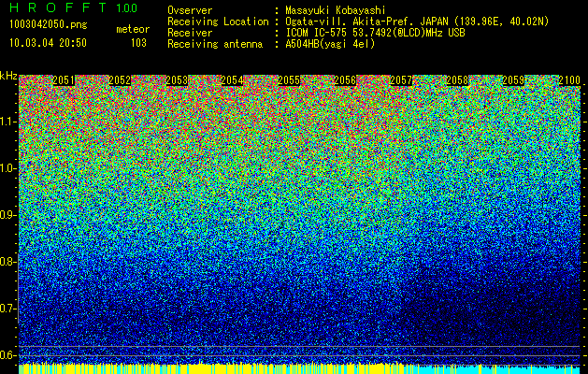Click the 2055 time marker

tap(289, 80)
